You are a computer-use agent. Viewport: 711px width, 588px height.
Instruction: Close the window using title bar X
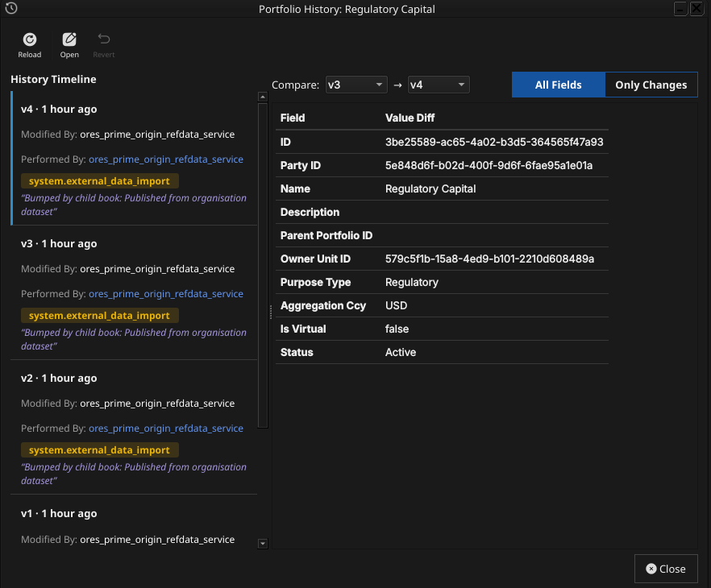coord(696,9)
